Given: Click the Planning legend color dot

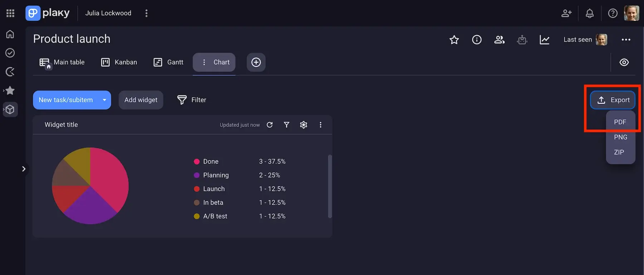Looking at the screenshot, I should [x=196, y=175].
